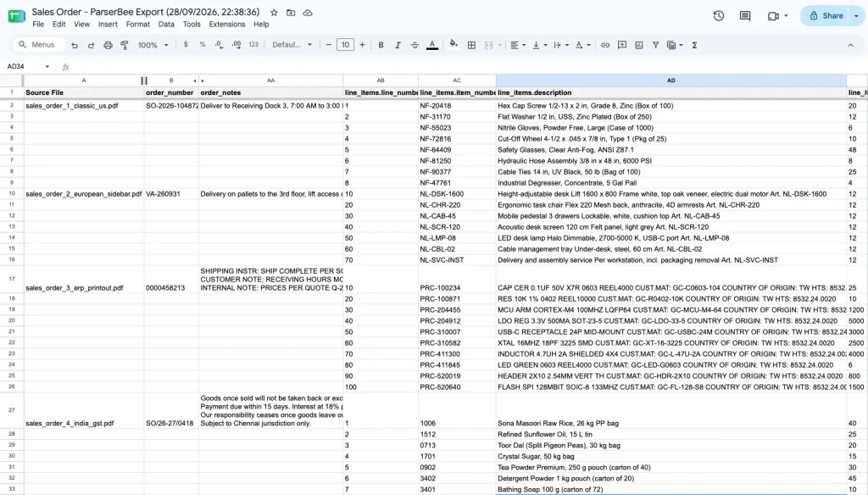Select column AC header

tap(457, 81)
